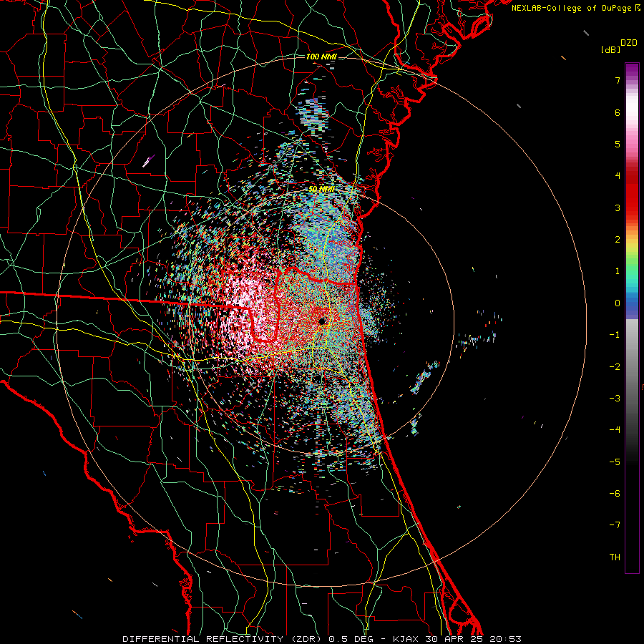Click the [dB] units label
Viewport: 644px width, 644px height.
(611, 49)
